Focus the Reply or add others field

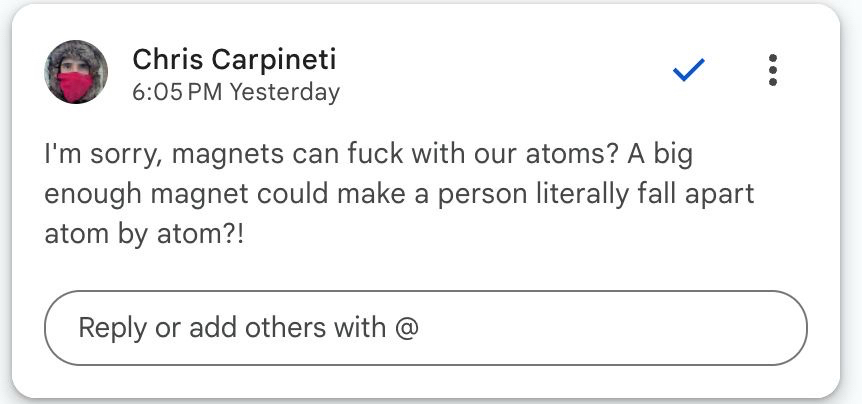(x=425, y=328)
